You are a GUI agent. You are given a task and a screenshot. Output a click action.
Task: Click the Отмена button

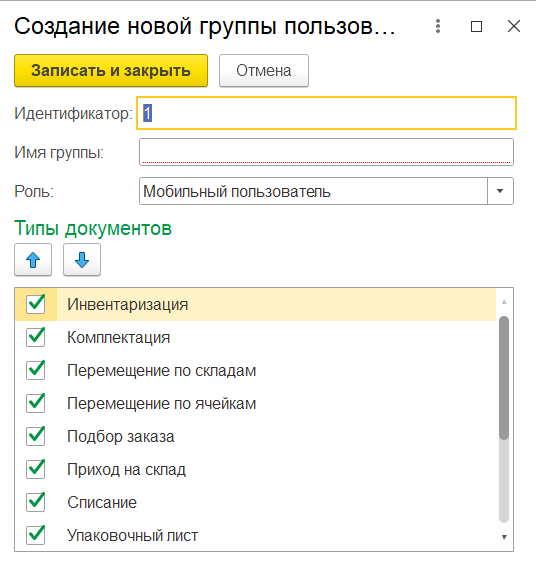pos(264,71)
